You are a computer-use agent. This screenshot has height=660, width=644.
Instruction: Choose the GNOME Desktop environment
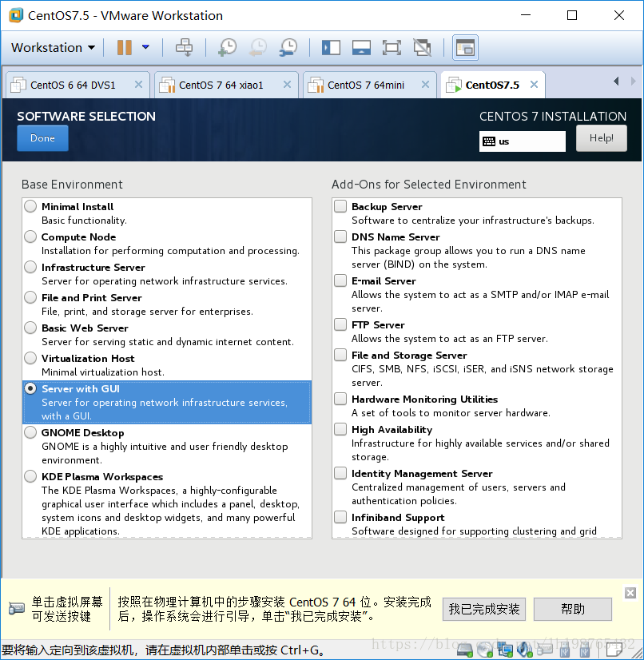click(x=30, y=433)
